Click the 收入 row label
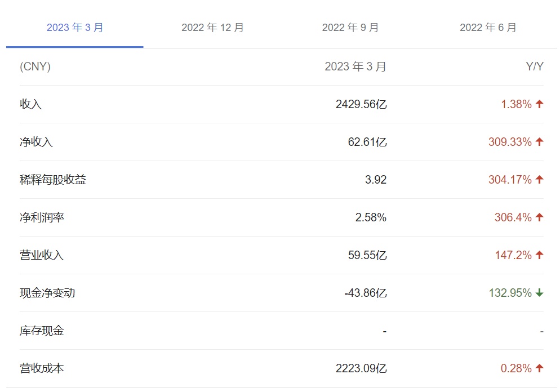Viewport: 560px width, 392px height. [31, 104]
